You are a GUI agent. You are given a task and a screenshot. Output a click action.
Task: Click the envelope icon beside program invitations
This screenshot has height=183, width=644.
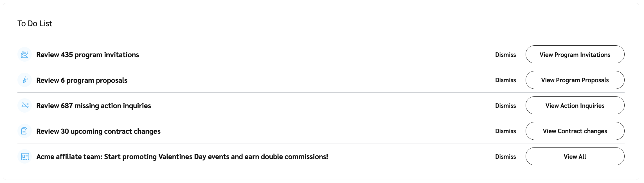coord(25,54)
